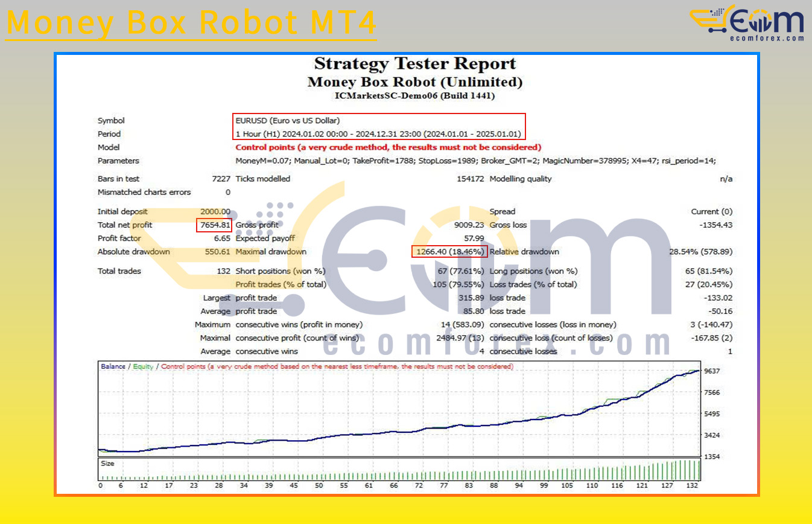The image size is (812, 524).
Task: Click the Short positions (won %) label
Action: coord(281,271)
